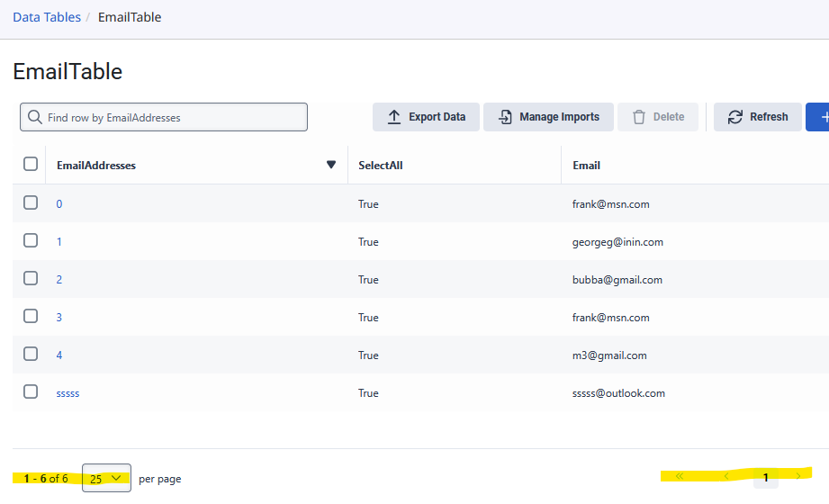The height and width of the screenshot is (504, 829).
Task: Sort by EmailAddresses column arrow
Action: (x=330, y=165)
